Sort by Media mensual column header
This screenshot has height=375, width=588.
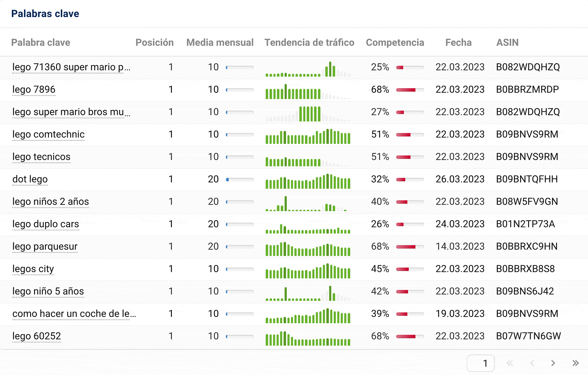(220, 43)
